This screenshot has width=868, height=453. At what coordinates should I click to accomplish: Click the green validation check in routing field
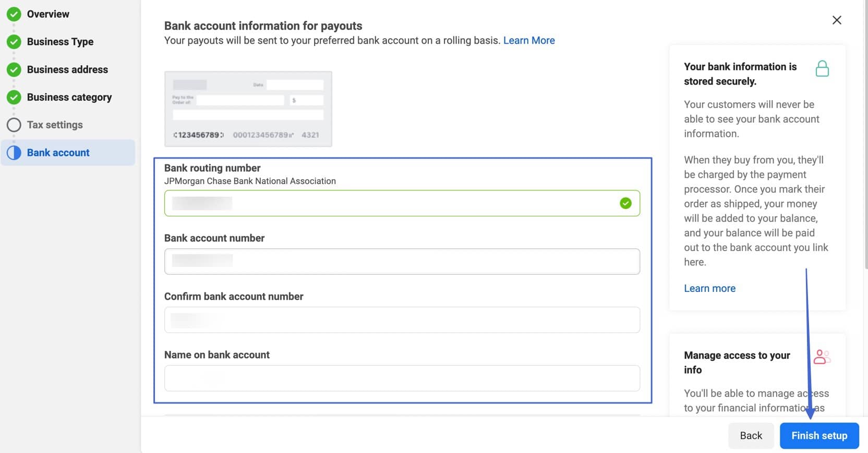point(625,203)
